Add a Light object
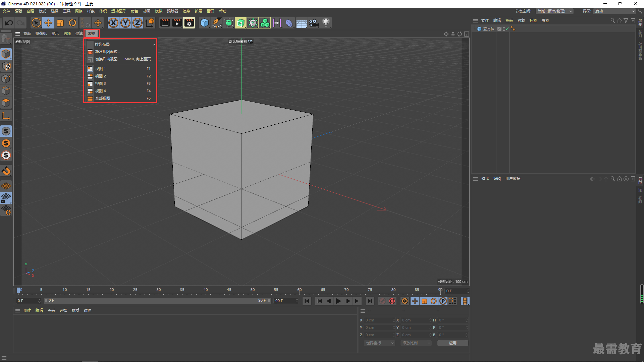This screenshot has height=362, width=644. click(326, 23)
